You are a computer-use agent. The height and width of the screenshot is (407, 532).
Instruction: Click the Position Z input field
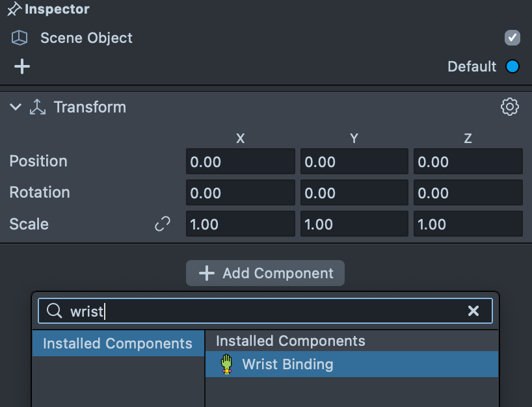(x=468, y=162)
